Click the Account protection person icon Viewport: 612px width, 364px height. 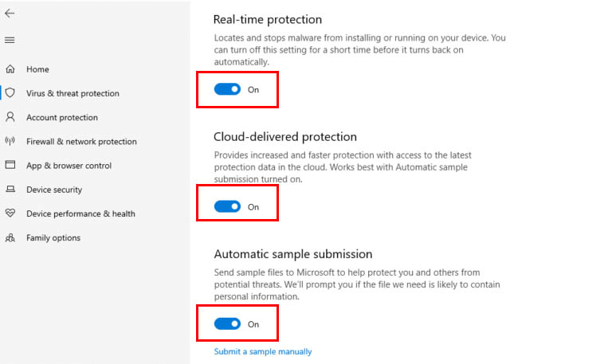click(x=10, y=117)
